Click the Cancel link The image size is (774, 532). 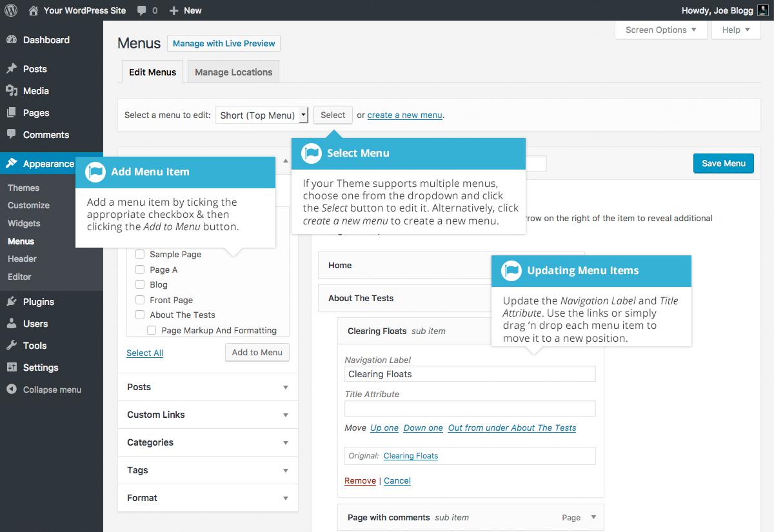pyautogui.click(x=397, y=480)
